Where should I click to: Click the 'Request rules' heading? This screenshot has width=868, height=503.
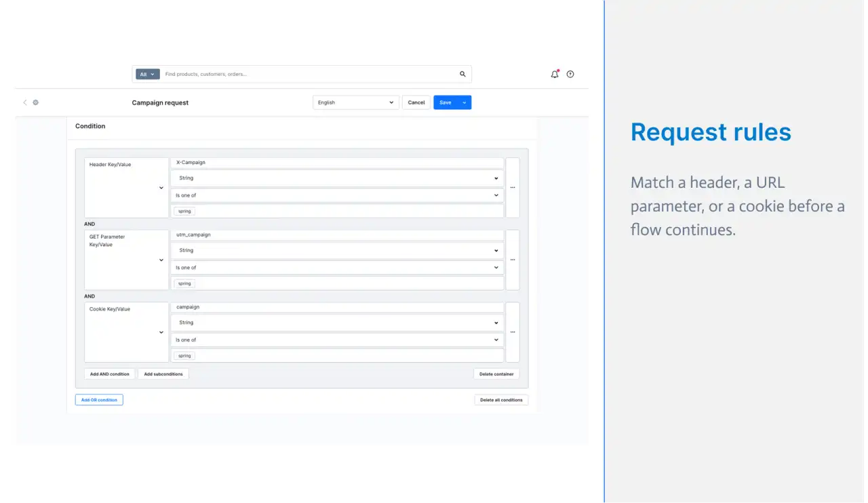pyautogui.click(x=711, y=132)
